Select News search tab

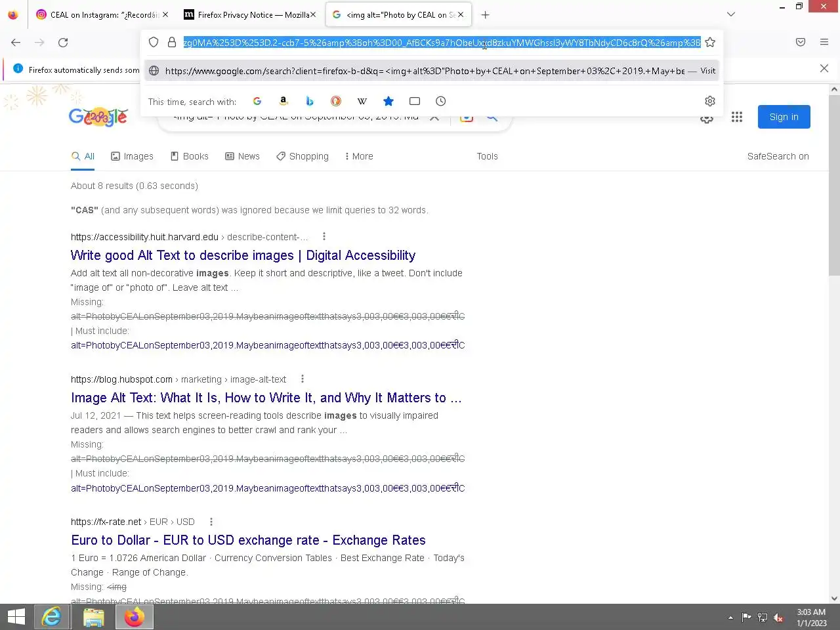[x=242, y=156]
